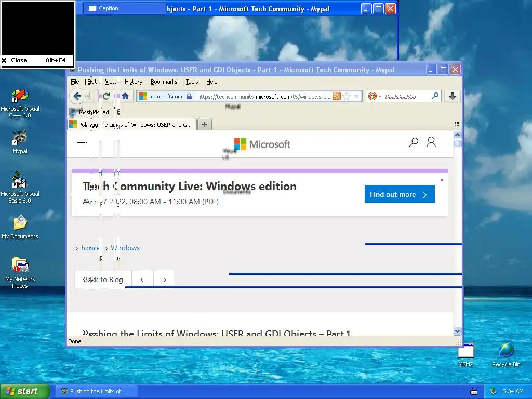Reload the page with the refresh icon

[106, 96]
